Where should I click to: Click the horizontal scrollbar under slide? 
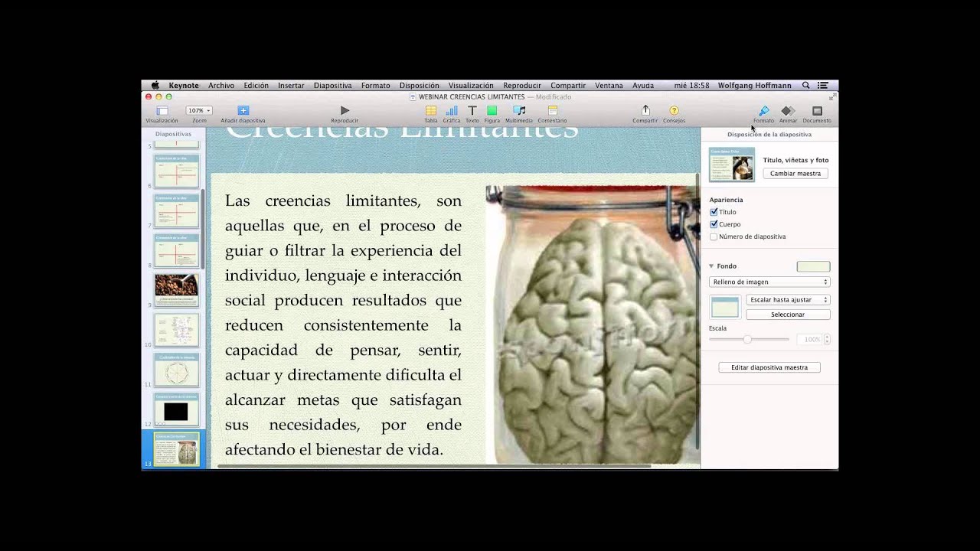point(435,466)
